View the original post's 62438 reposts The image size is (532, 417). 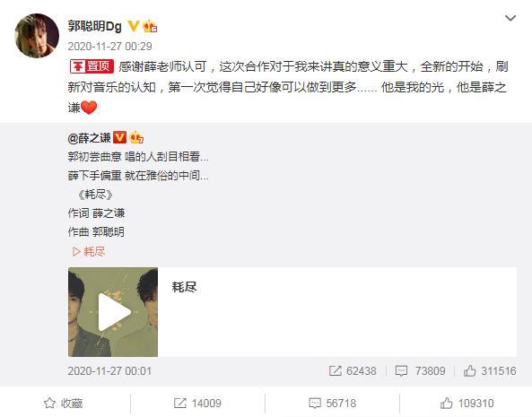353,371
